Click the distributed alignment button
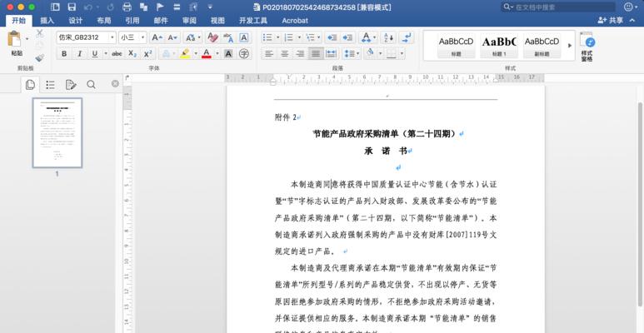 (331, 54)
